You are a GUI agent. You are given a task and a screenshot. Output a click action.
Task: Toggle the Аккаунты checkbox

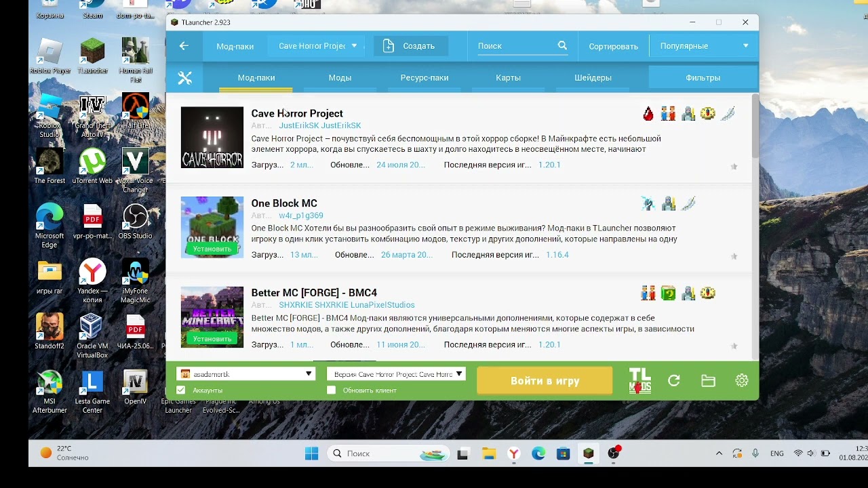coord(180,390)
